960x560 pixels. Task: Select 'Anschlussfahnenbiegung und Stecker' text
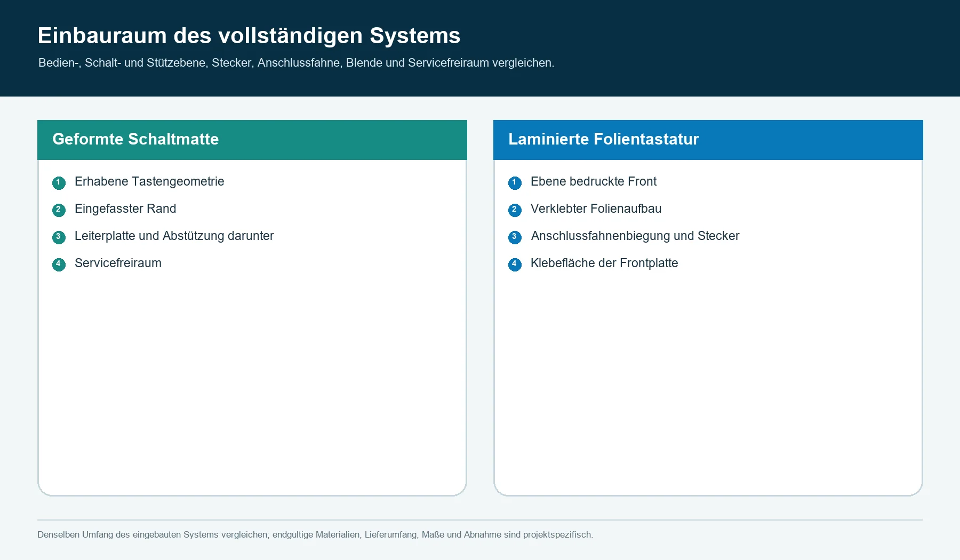pos(635,236)
